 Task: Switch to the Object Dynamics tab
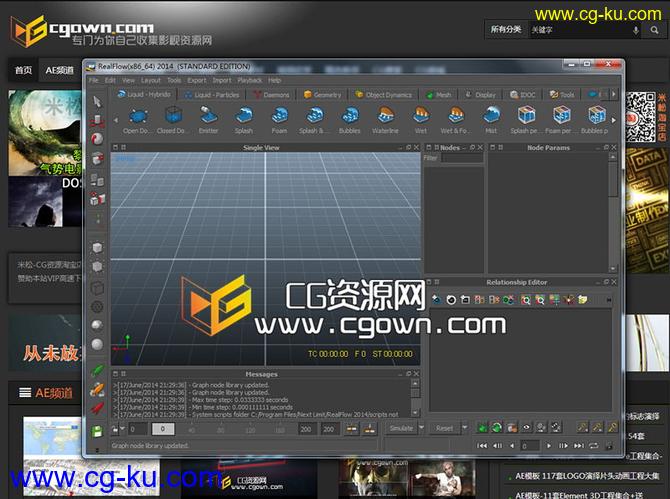pyautogui.click(x=384, y=95)
